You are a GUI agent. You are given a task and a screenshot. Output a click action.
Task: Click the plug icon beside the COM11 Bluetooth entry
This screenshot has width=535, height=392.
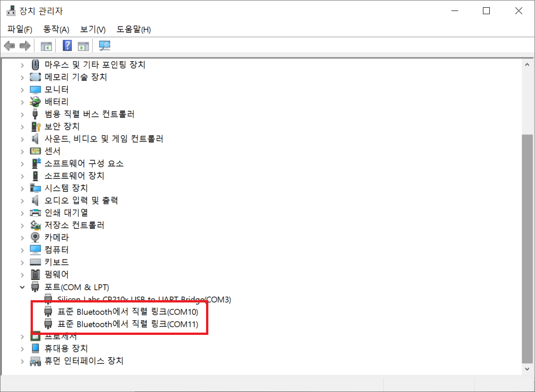(48, 324)
